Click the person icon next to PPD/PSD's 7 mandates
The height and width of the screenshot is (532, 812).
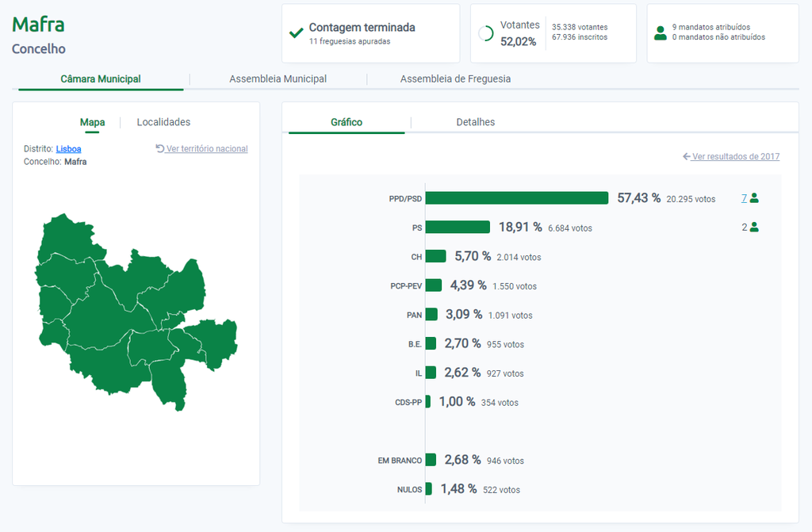coord(754,198)
